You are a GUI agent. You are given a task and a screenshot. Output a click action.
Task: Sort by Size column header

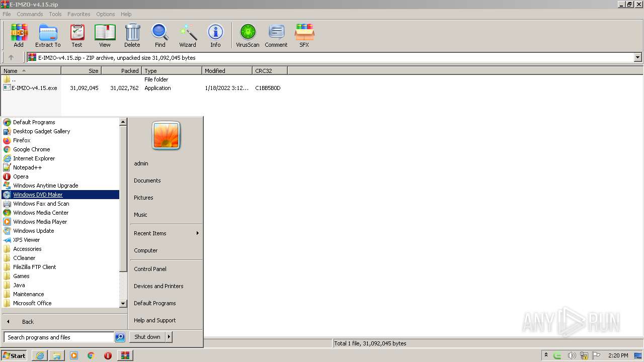pos(82,71)
